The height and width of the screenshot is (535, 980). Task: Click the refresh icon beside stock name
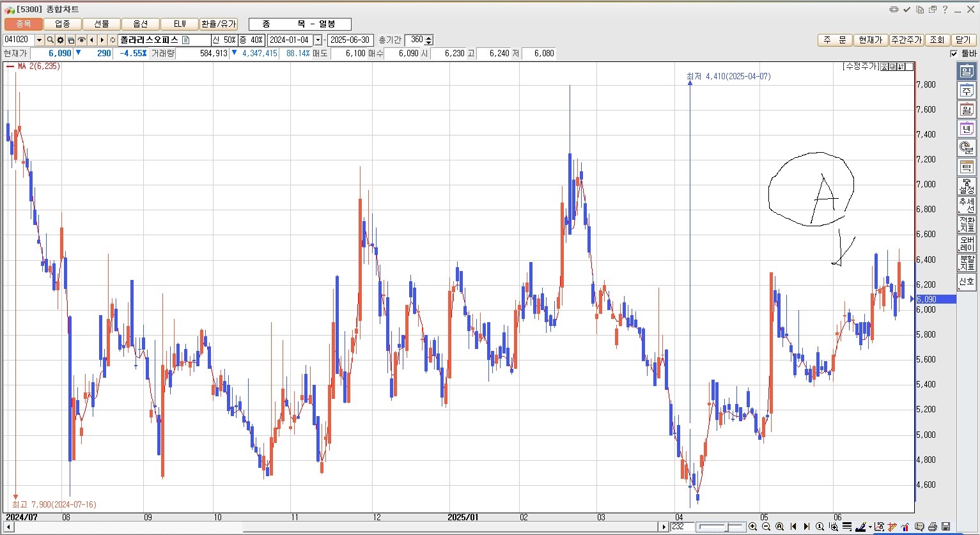(113, 40)
